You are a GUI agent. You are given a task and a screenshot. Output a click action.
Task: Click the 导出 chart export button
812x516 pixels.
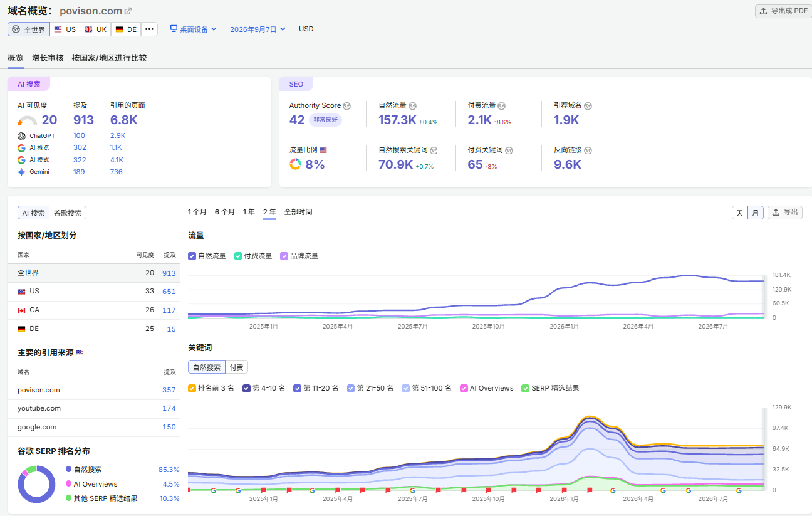point(784,213)
